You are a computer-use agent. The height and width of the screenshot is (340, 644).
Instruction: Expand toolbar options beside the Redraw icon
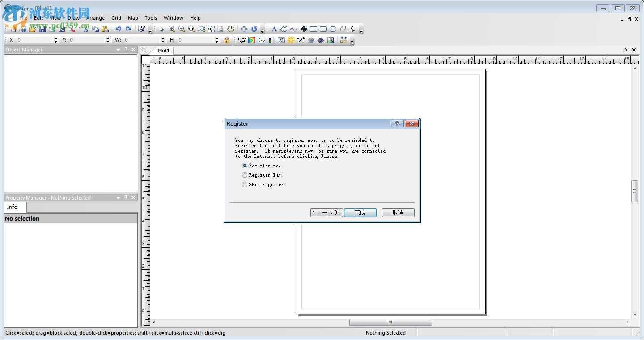point(262,30)
